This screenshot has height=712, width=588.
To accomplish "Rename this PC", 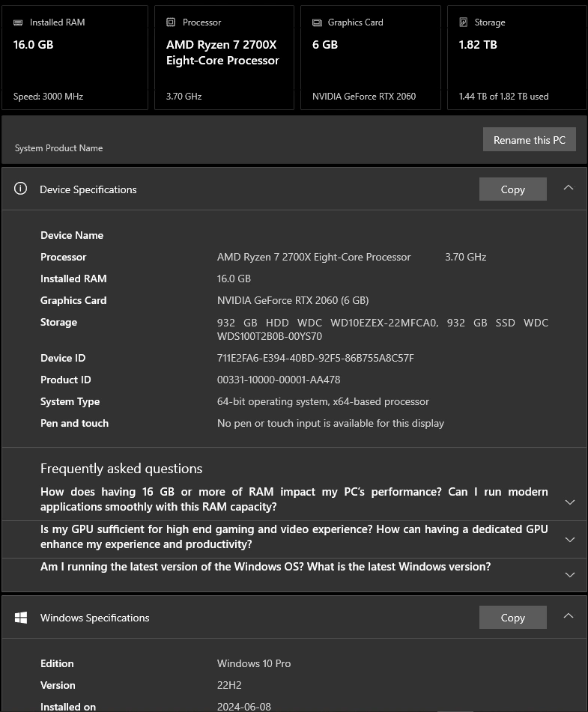I will (529, 140).
